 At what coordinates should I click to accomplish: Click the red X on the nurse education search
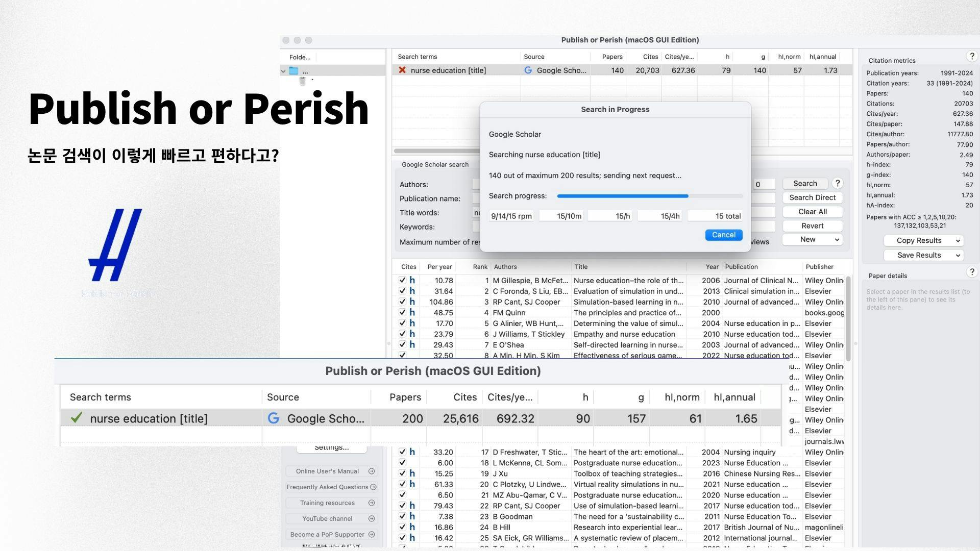[x=402, y=70]
